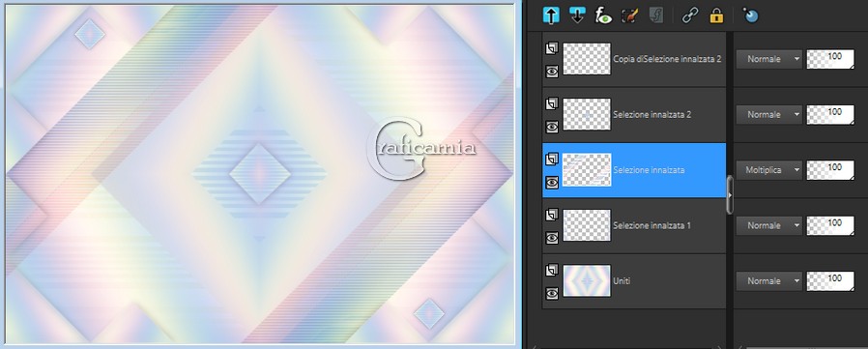Hide the Selezione innalzata 2 layer
This screenshot has width=868, height=349.
pos(552,127)
